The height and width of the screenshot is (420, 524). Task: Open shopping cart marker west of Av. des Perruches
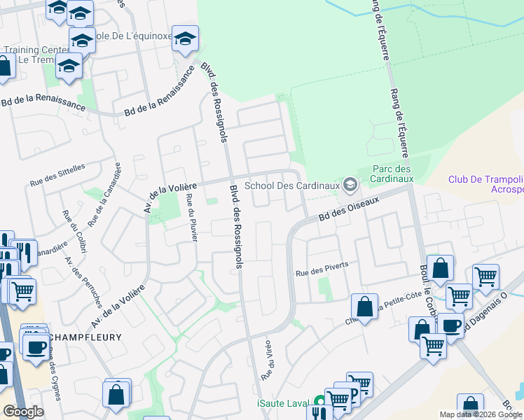click(22, 294)
